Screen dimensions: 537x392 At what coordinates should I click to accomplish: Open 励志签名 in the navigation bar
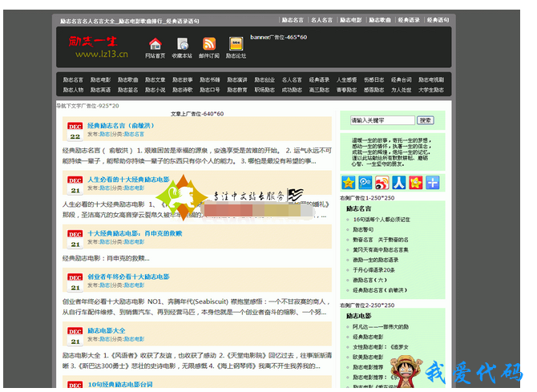pos(127,90)
